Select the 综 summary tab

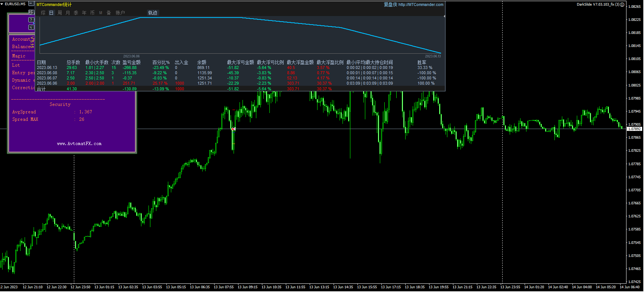click(43, 13)
